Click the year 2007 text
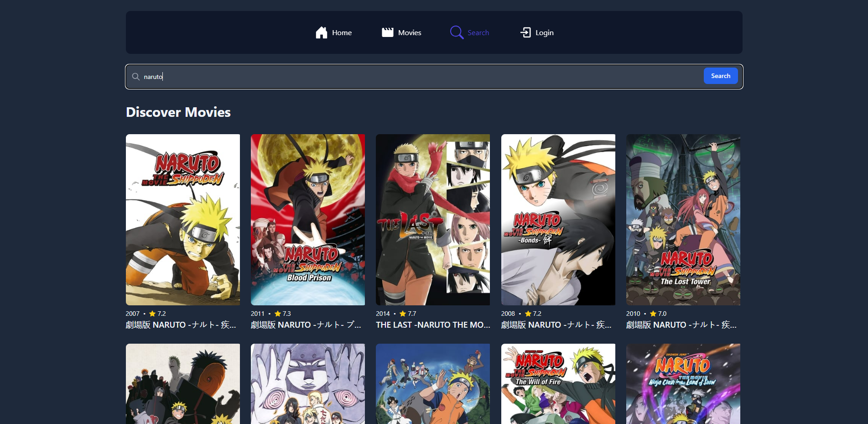Image resolution: width=868 pixels, height=424 pixels. click(x=133, y=314)
